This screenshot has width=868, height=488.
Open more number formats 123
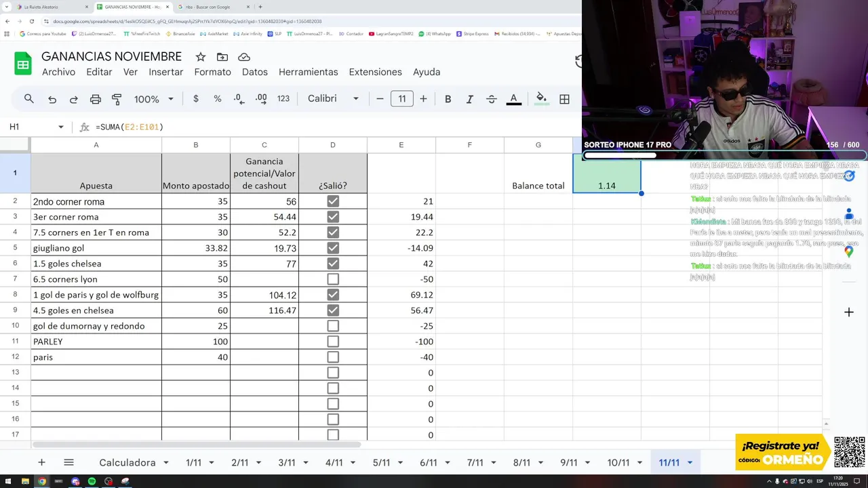pyautogui.click(x=283, y=99)
